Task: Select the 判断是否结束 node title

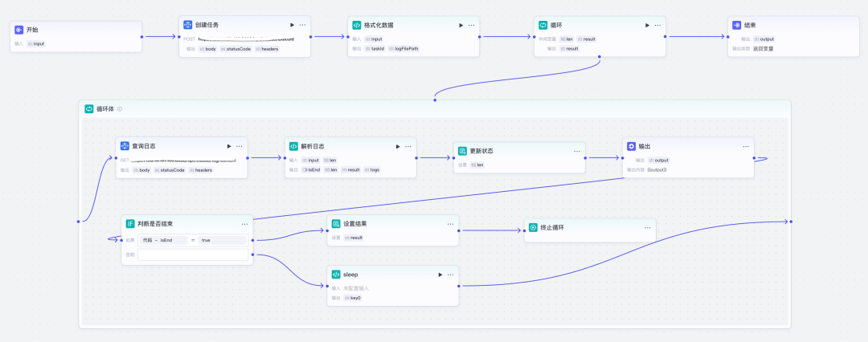Action: click(x=155, y=223)
